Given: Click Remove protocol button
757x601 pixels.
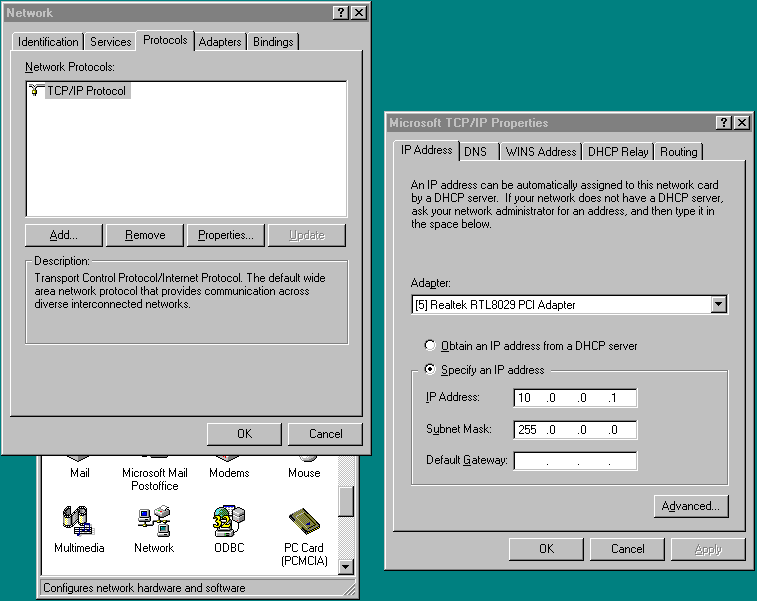Looking at the screenshot, I should click(x=145, y=235).
